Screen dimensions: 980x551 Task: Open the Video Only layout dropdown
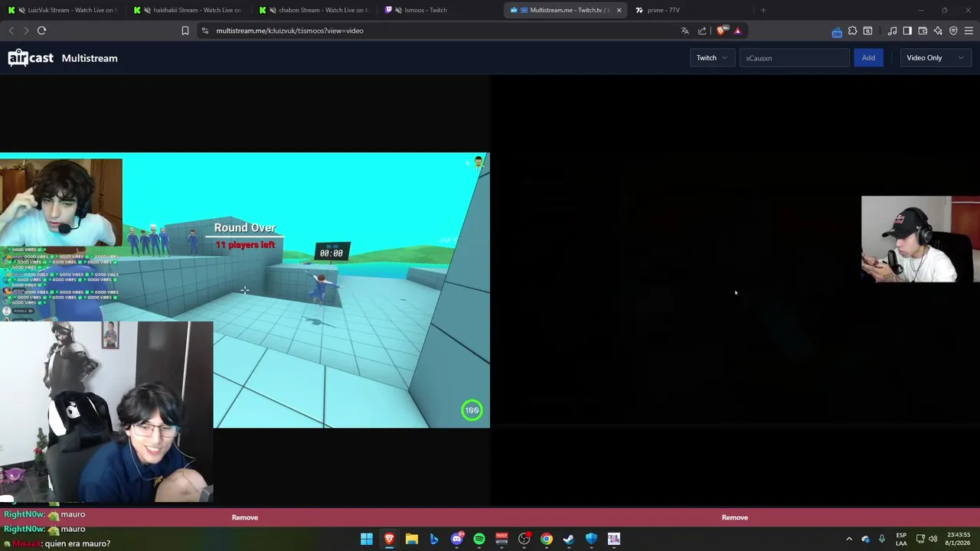click(935, 58)
